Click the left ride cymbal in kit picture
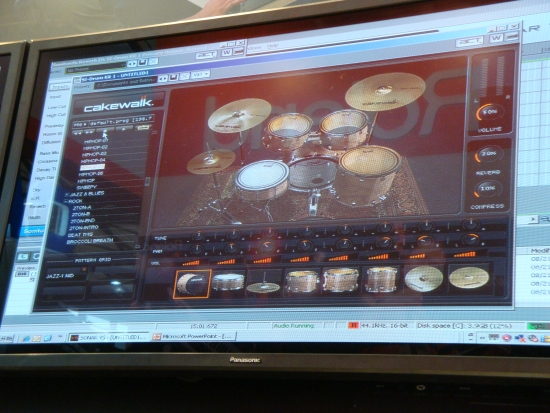Image resolution: width=550 pixels, height=413 pixels. (x=240, y=115)
